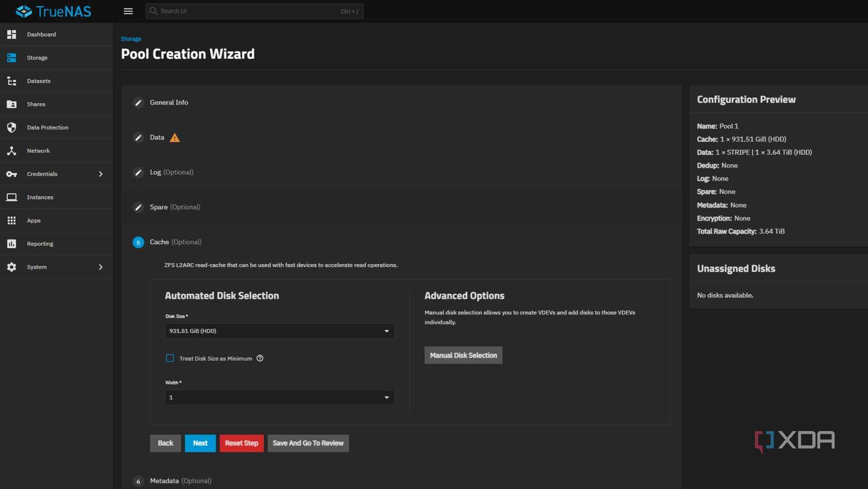Expand the System submenu chevron
This screenshot has height=489, width=868.
point(100,267)
